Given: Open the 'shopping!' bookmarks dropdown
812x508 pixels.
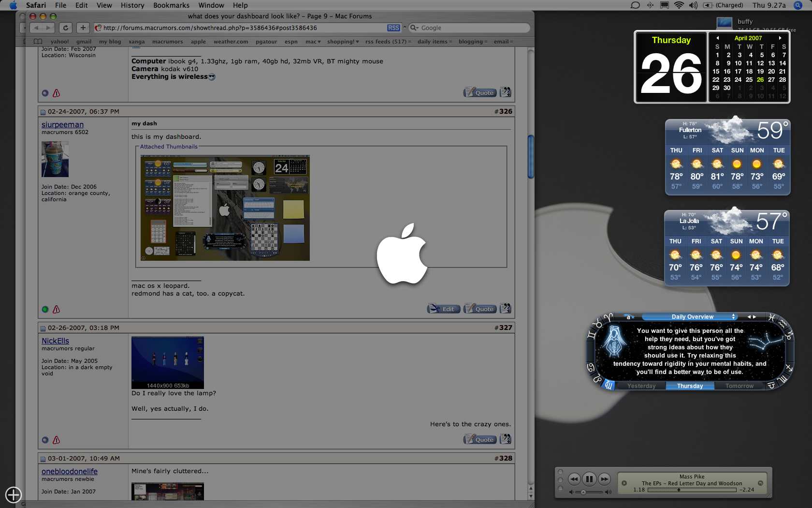Looking at the screenshot, I should [343, 42].
